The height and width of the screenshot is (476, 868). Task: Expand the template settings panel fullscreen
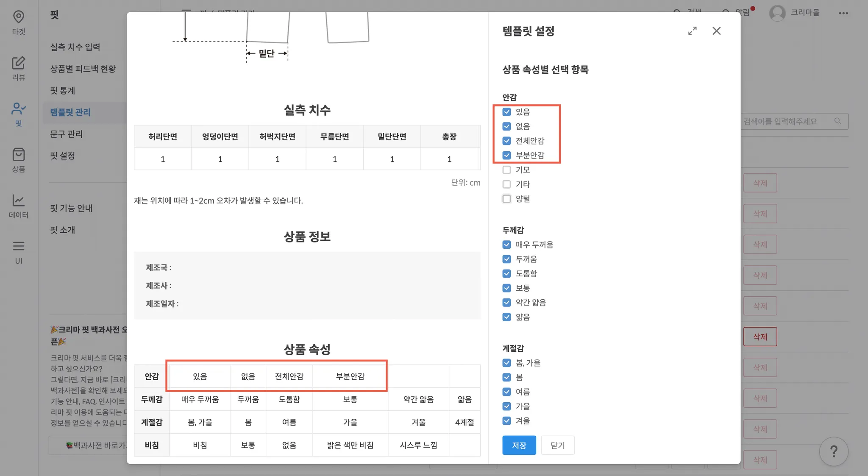[692, 31]
